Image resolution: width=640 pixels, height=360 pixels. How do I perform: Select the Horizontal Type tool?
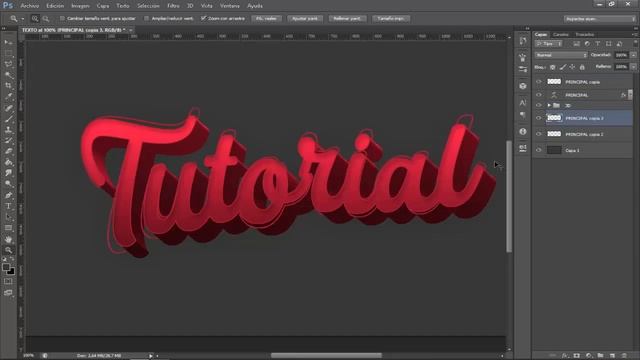point(8,206)
